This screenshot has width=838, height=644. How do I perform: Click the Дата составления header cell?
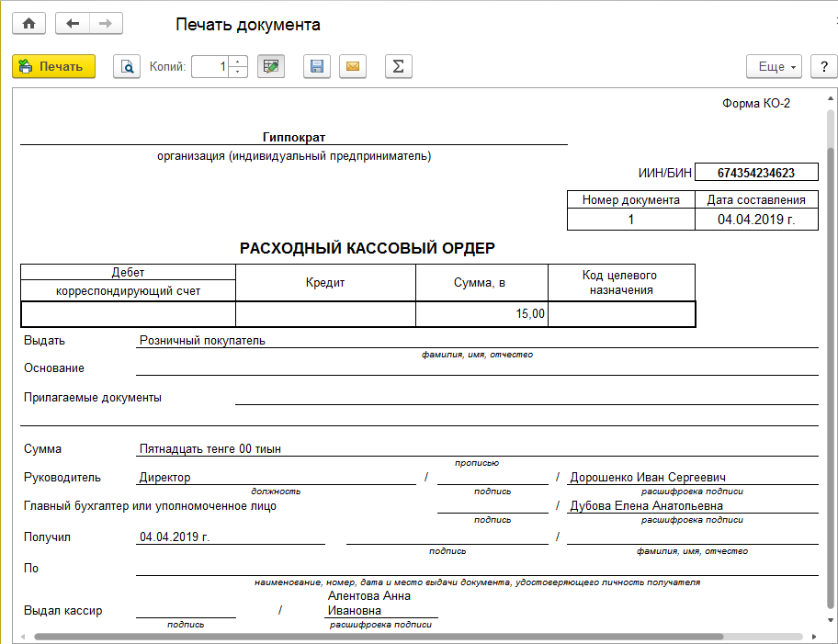coord(756,200)
